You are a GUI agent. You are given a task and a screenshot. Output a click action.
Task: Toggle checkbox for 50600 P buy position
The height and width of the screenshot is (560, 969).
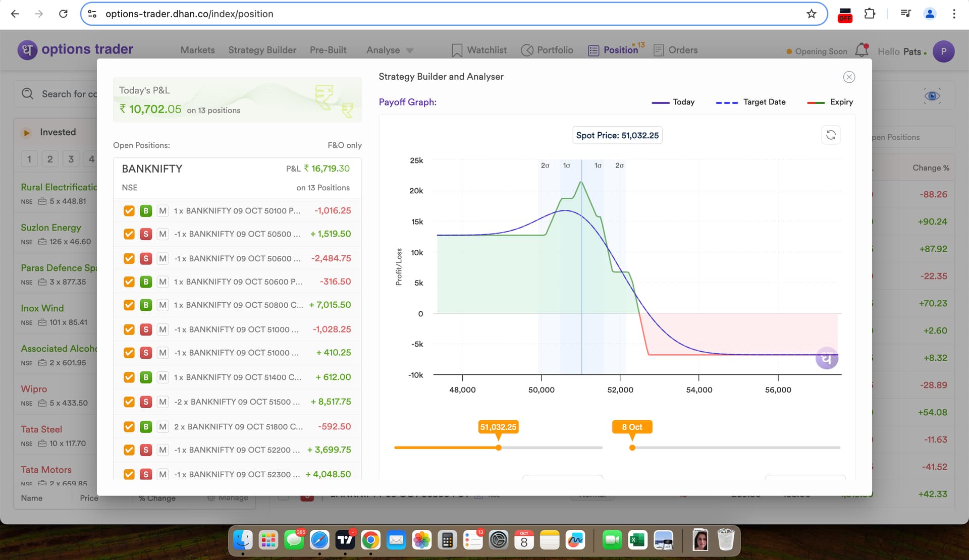[x=129, y=282]
